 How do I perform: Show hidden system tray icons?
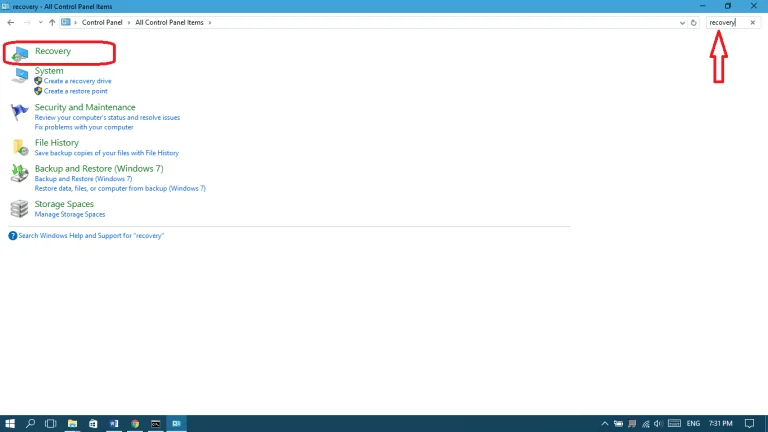pos(604,424)
